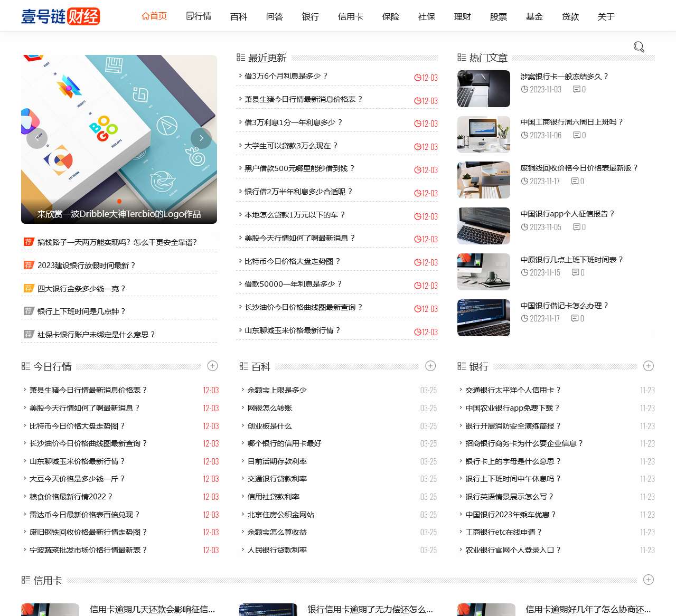This screenshot has width=676, height=616.
Task: Expand 今日行情 section with plus icon
Action: (x=212, y=366)
